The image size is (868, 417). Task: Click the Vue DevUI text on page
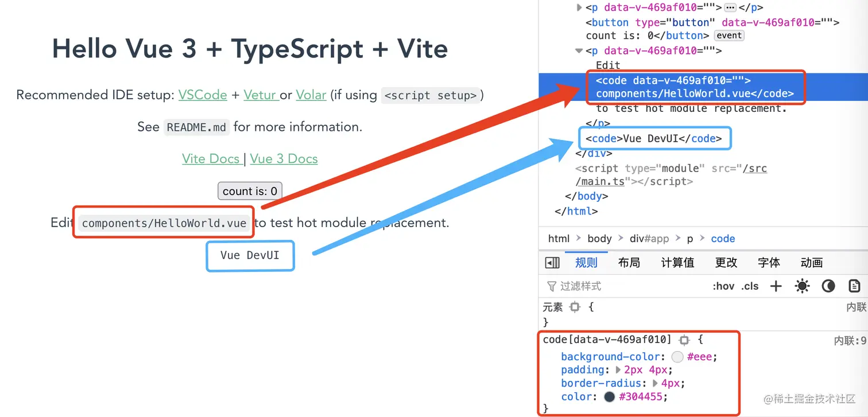coord(250,255)
